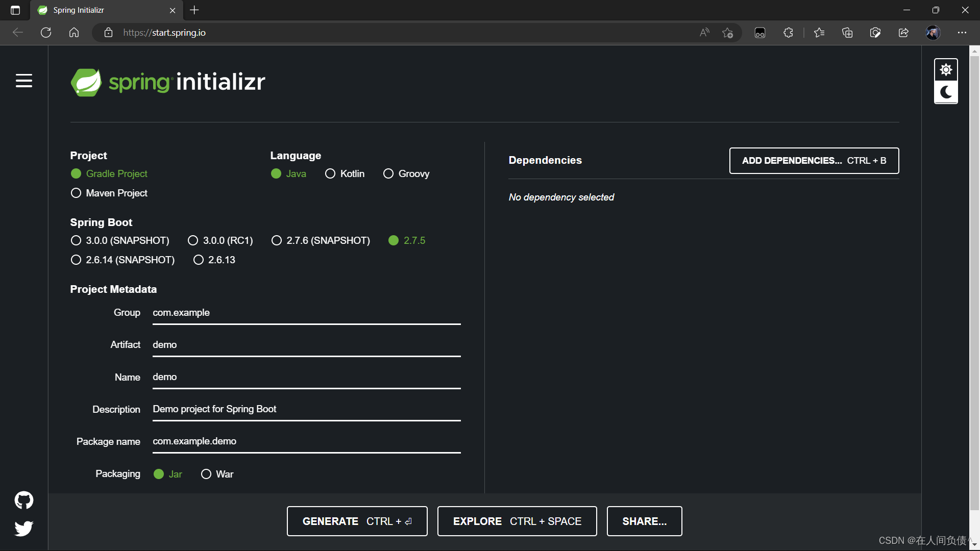Select Spring Boot 2.7.6 (SNAPSHOT)
This screenshot has height=551, width=980.
[321, 240]
